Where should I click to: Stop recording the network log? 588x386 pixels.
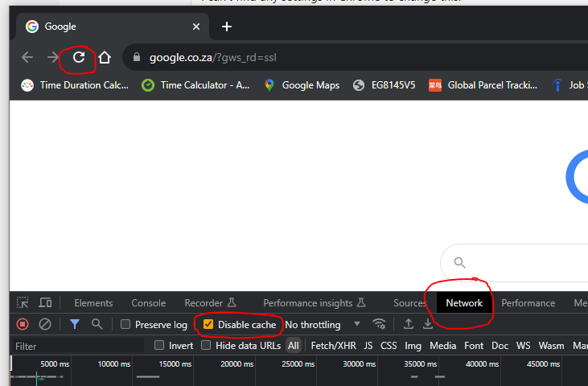click(23, 324)
